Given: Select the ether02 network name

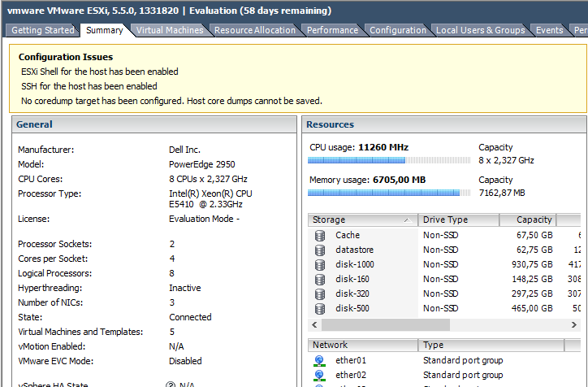Looking at the screenshot, I should 351,375.
